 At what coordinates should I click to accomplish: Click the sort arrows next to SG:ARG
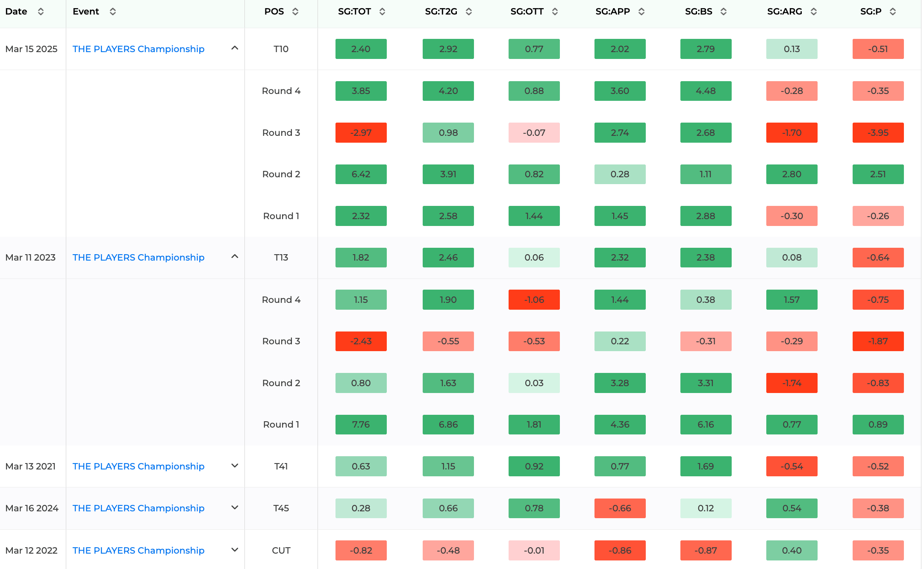pos(814,12)
